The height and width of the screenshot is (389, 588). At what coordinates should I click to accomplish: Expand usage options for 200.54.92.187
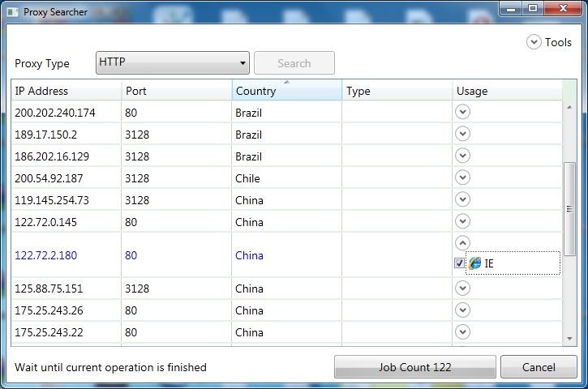tap(463, 177)
